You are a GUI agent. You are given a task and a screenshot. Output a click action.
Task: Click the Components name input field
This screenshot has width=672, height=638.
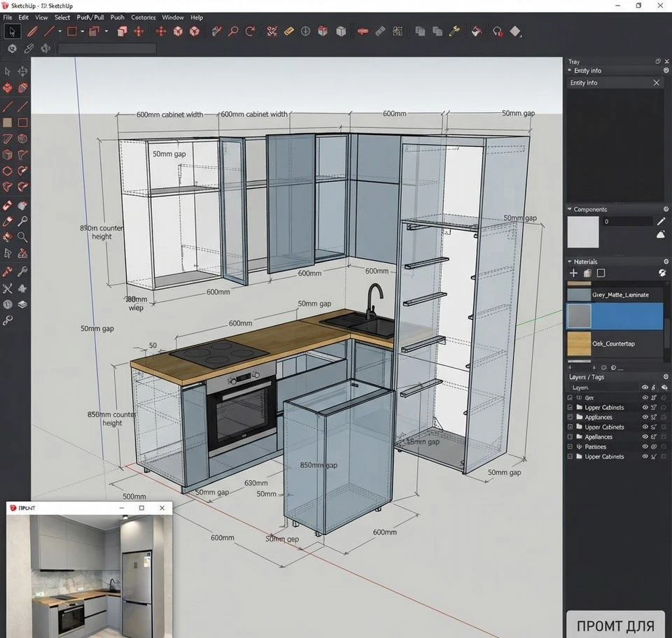[x=627, y=221]
